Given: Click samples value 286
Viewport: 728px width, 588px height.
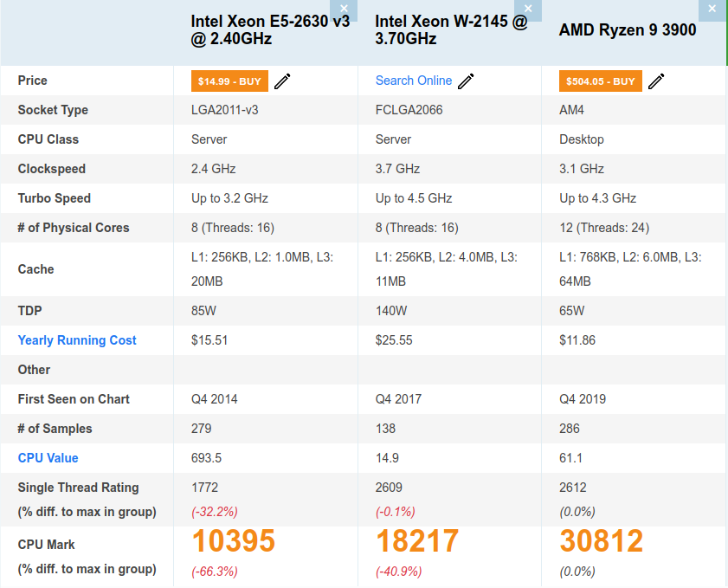Looking at the screenshot, I should click(570, 429).
